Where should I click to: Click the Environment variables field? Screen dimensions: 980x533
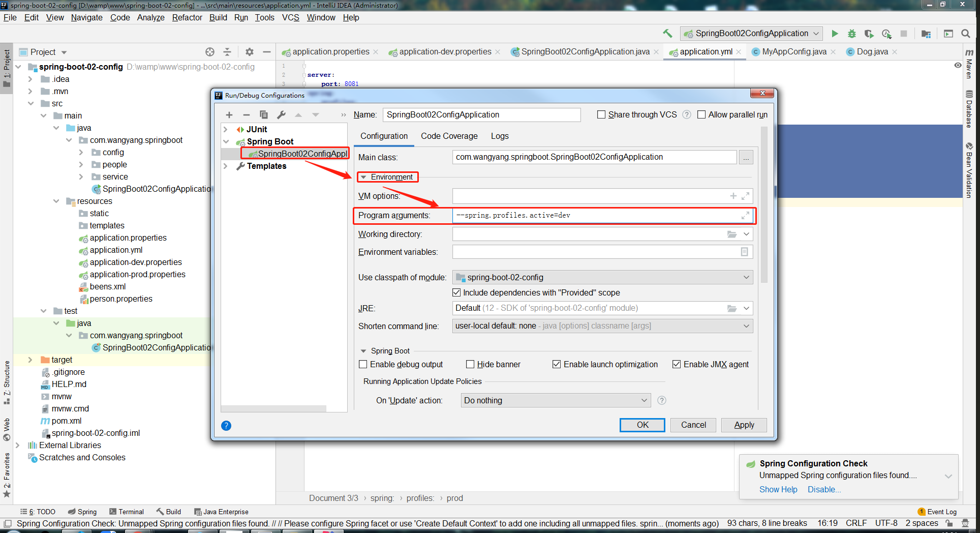pos(602,252)
